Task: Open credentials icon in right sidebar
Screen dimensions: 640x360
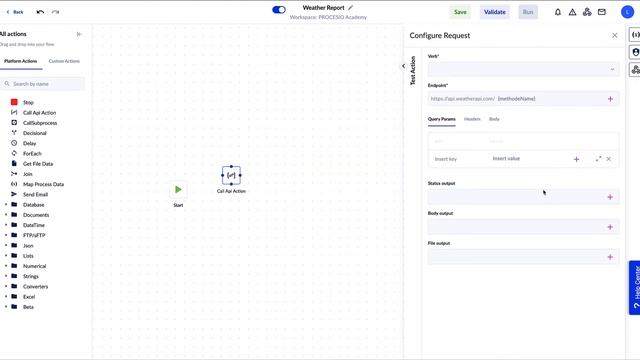Action: [635, 52]
